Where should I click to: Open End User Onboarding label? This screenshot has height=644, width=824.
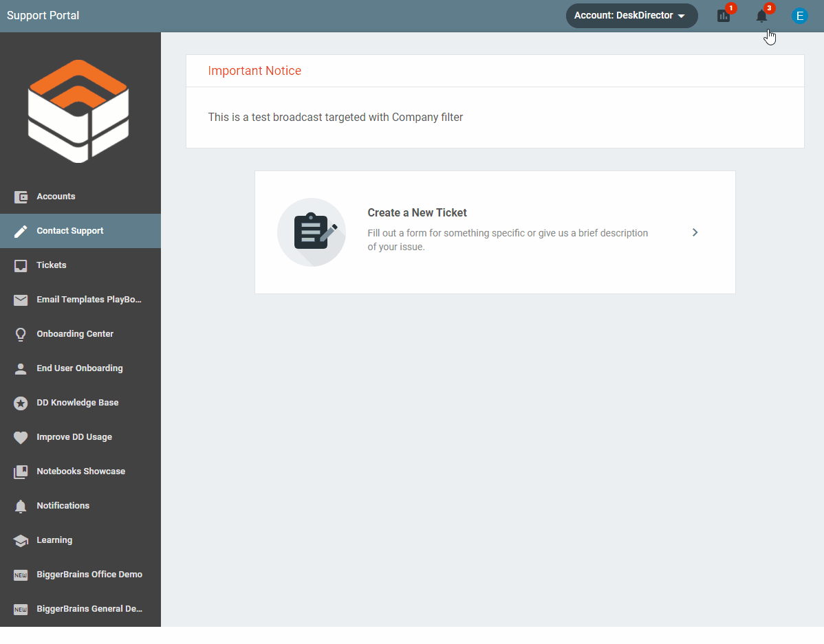pyautogui.click(x=80, y=368)
